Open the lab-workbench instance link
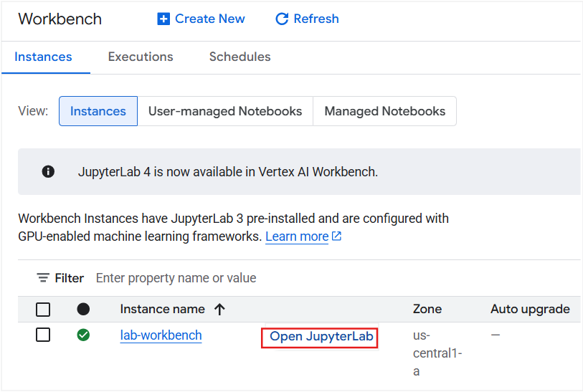 (161, 335)
